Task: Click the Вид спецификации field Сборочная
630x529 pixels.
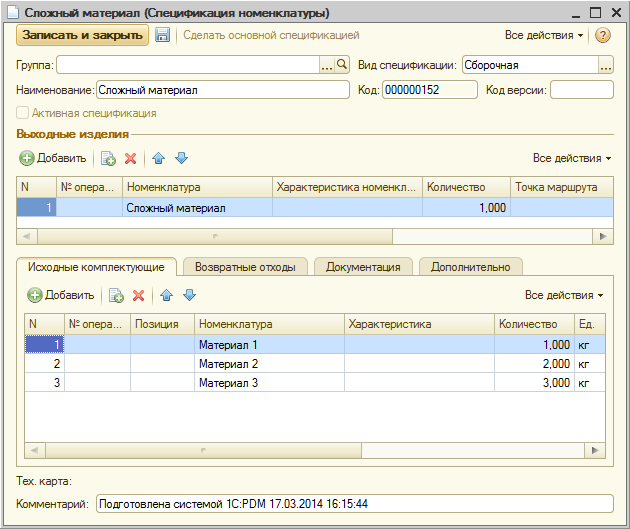Action: (x=530, y=65)
